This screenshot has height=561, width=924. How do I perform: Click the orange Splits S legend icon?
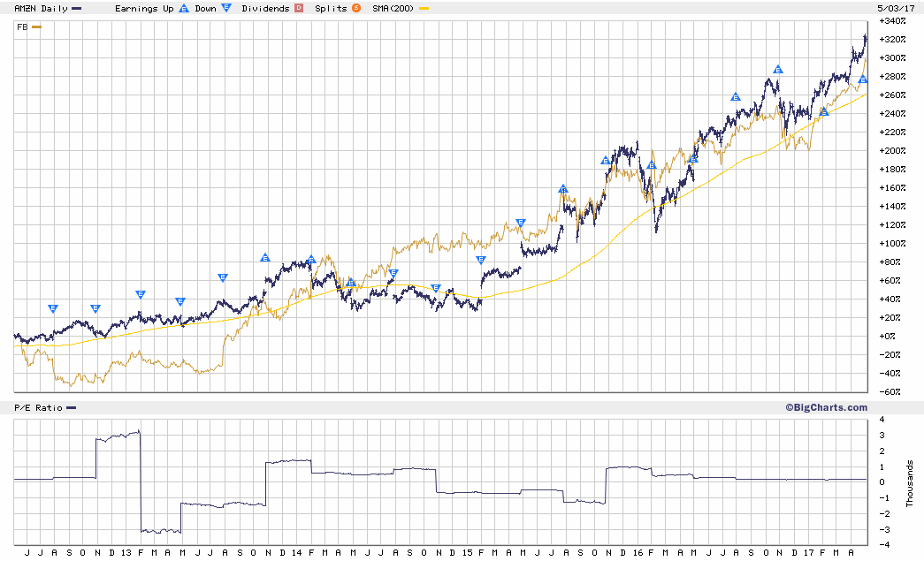point(356,8)
